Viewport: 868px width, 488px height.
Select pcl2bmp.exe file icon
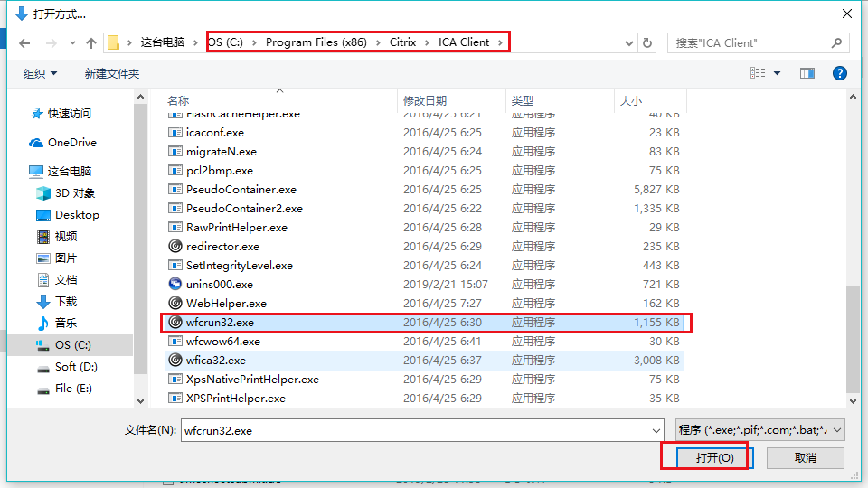tap(175, 171)
